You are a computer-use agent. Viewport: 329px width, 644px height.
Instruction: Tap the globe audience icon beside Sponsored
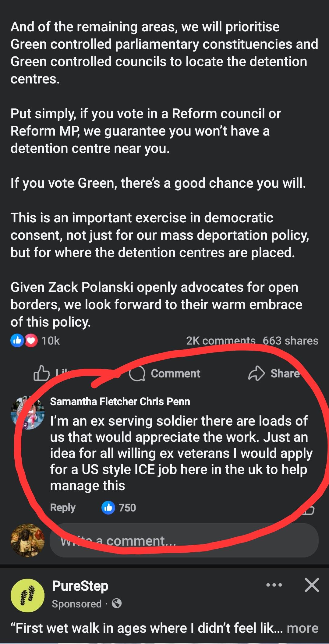[117, 603]
